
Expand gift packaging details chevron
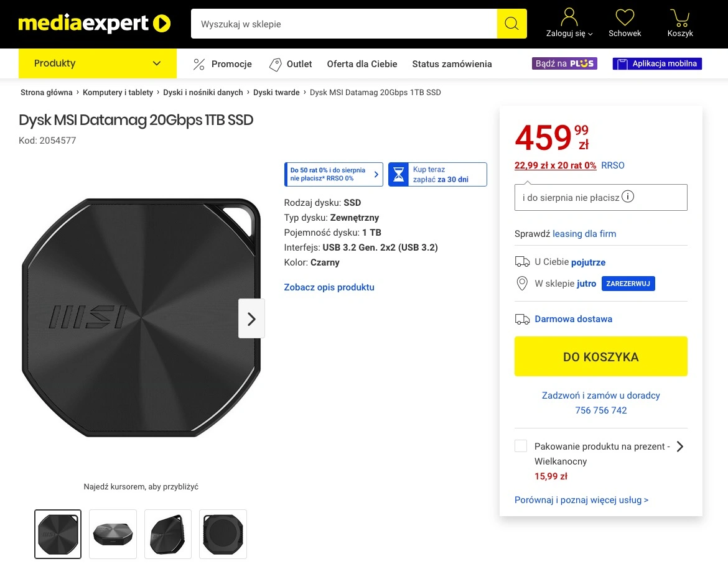680,446
